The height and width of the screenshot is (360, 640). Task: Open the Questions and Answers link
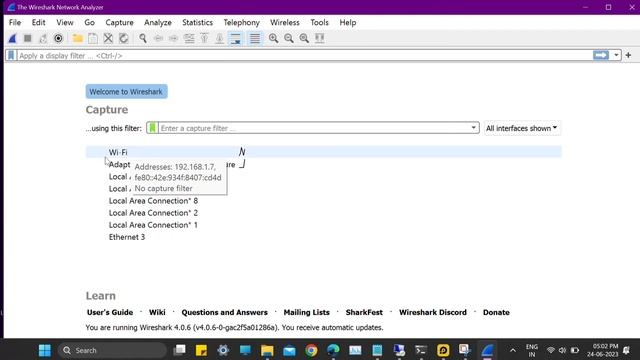[x=224, y=312]
